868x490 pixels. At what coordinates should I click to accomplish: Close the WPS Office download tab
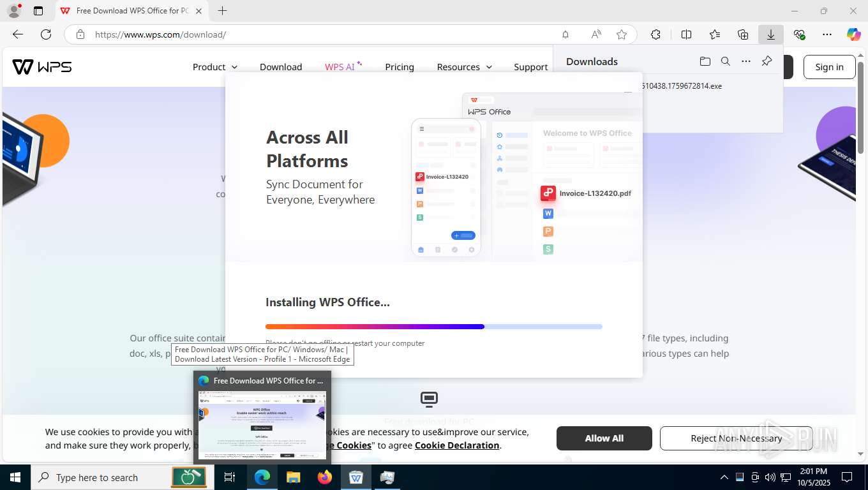[198, 11]
